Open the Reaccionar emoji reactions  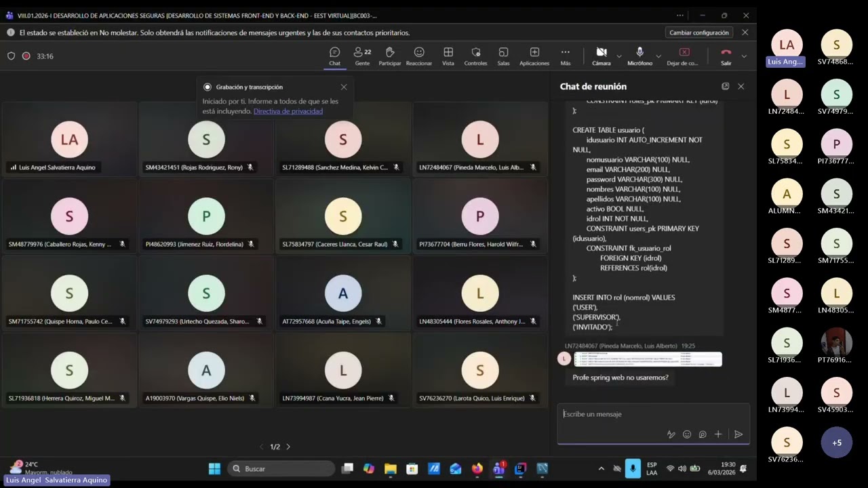coord(419,56)
